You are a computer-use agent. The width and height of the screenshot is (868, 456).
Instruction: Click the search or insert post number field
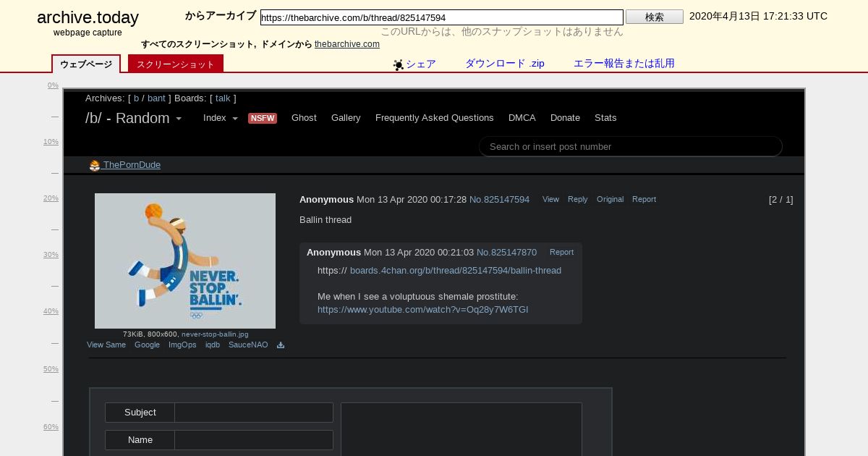coord(631,146)
